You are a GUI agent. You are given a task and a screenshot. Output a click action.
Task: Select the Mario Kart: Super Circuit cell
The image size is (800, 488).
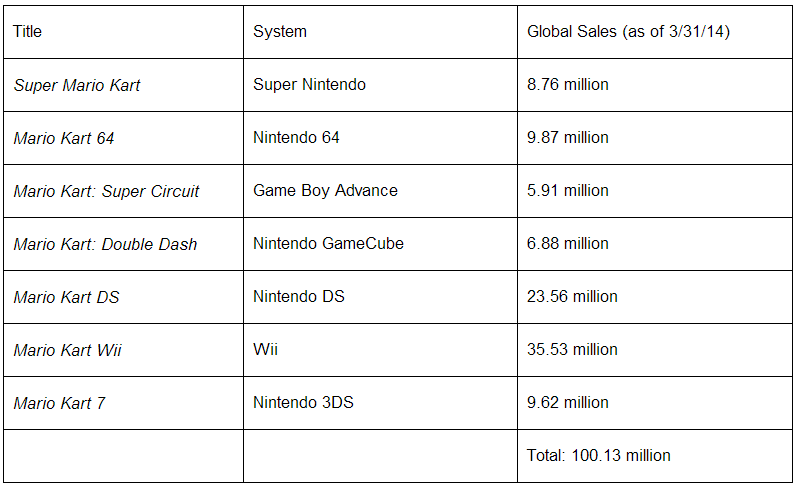(x=107, y=191)
